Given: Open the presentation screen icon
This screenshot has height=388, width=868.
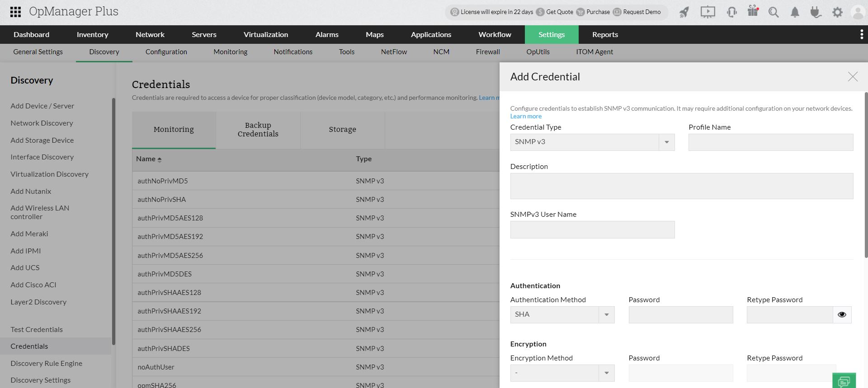Looking at the screenshot, I should pos(708,12).
